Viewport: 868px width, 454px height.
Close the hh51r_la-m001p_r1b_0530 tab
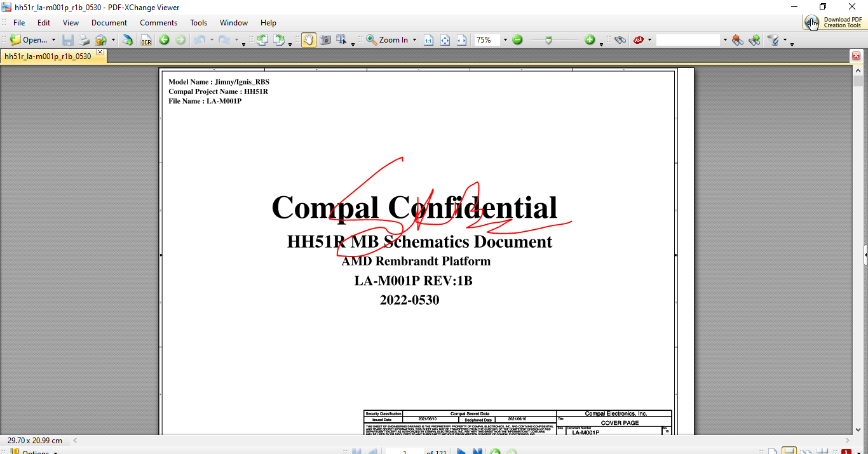click(x=100, y=52)
